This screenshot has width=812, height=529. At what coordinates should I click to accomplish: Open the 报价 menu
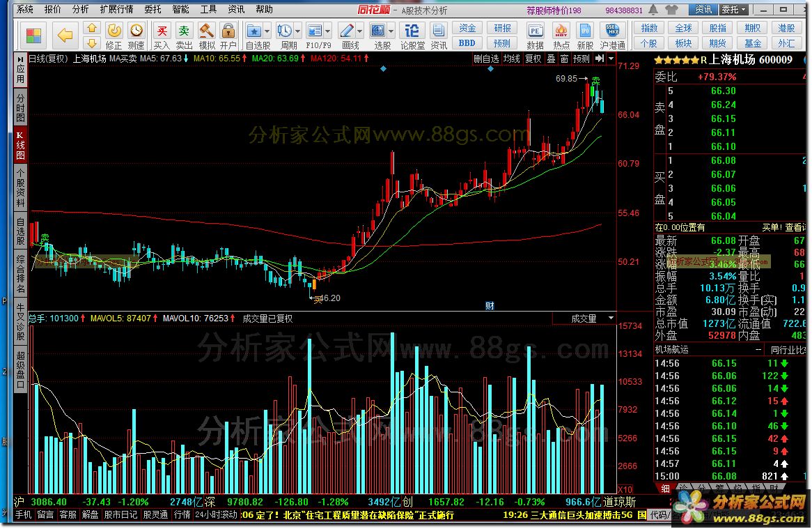pos(52,9)
